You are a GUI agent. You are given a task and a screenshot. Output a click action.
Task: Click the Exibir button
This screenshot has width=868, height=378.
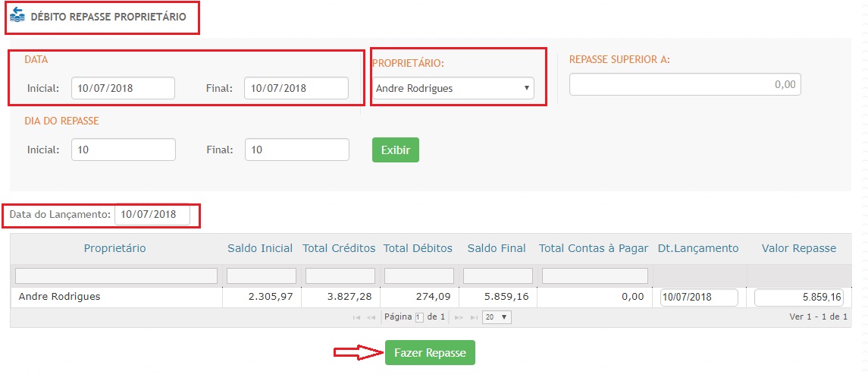[x=395, y=150]
